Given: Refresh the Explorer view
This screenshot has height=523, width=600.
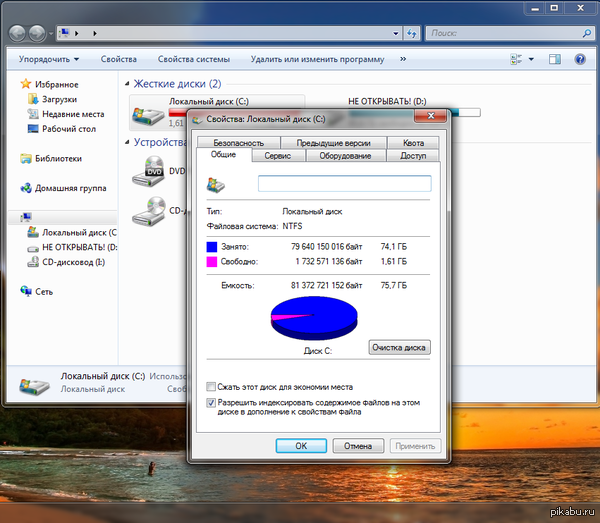Looking at the screenshot, I should [412, 33].
